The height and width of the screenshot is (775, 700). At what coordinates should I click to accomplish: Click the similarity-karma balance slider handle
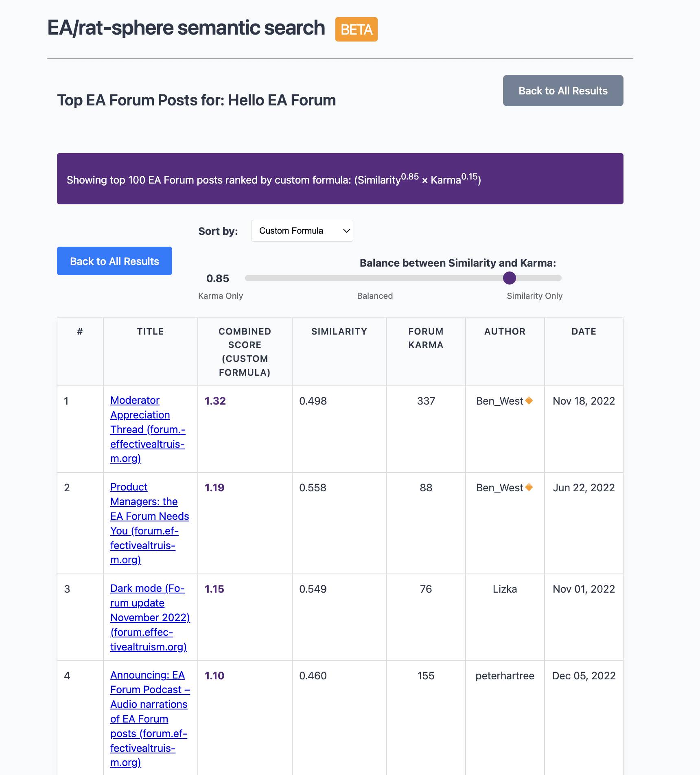click(509, 278)
